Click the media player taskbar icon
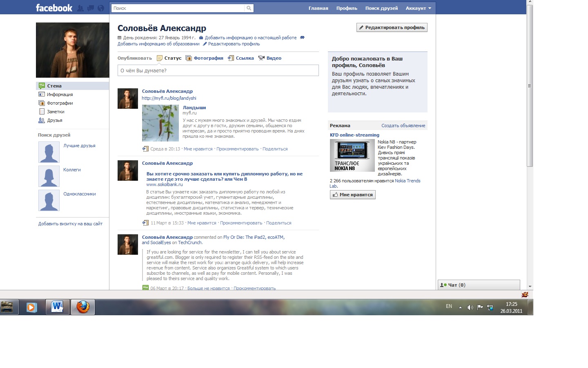588x368 pixels. pyautogui.click(x=31, y=307)
